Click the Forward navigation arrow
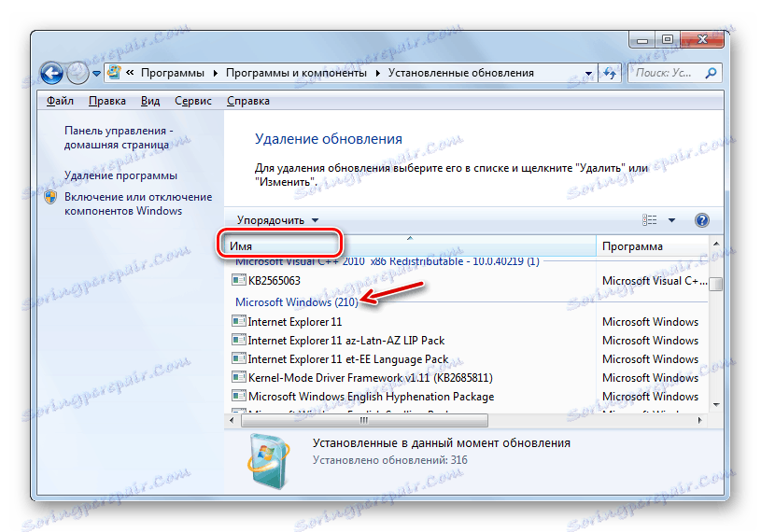The height and width of the screenshot is (532, 761). (78, 73)
